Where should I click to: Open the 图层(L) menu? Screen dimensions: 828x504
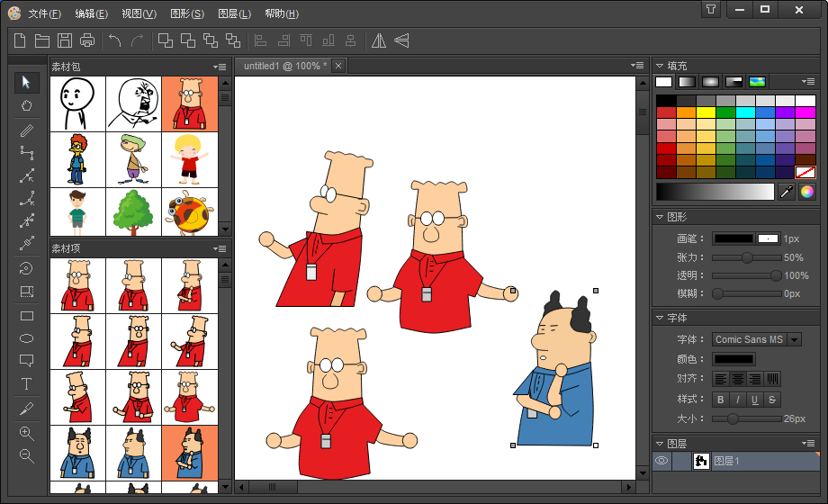coord(235,13)
